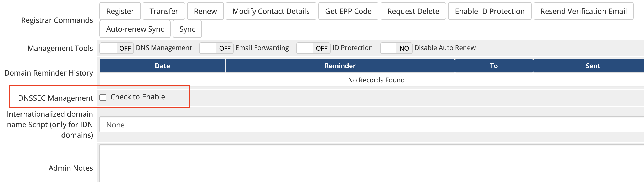Click the Get EPP Code button
644x182 pixels.
point(348,11)
